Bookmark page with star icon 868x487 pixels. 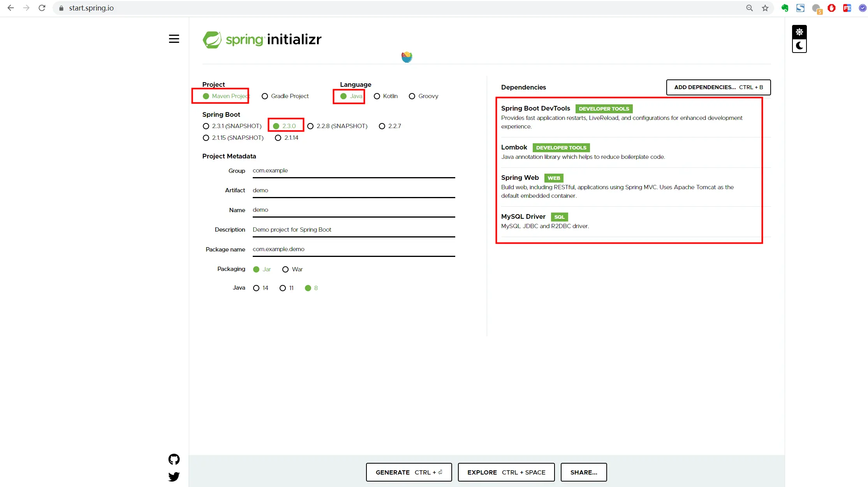765,8
